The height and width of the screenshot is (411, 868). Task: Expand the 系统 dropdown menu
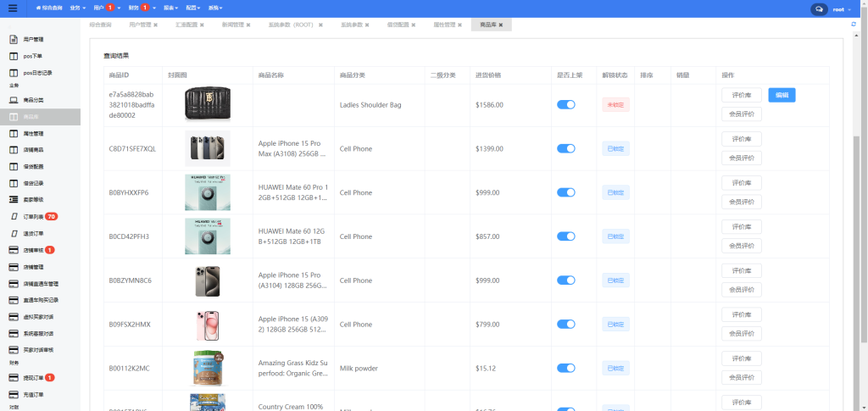pyautogui.click(x=216, y=8)
